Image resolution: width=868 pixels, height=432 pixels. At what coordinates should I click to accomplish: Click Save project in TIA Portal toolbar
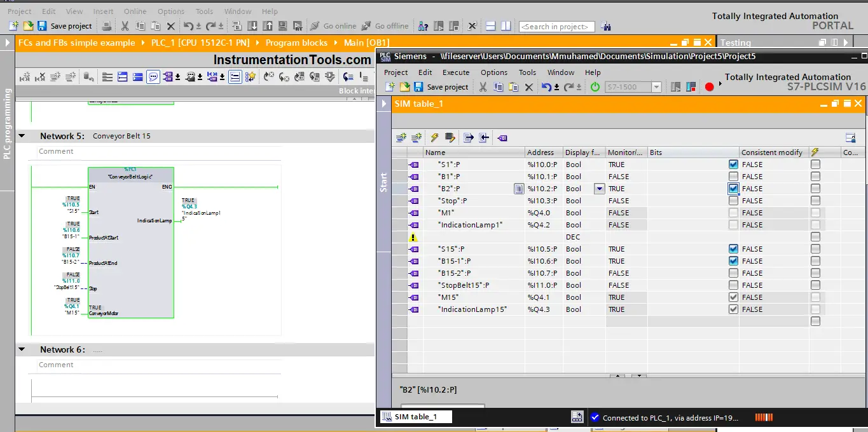tap(65, 26)
